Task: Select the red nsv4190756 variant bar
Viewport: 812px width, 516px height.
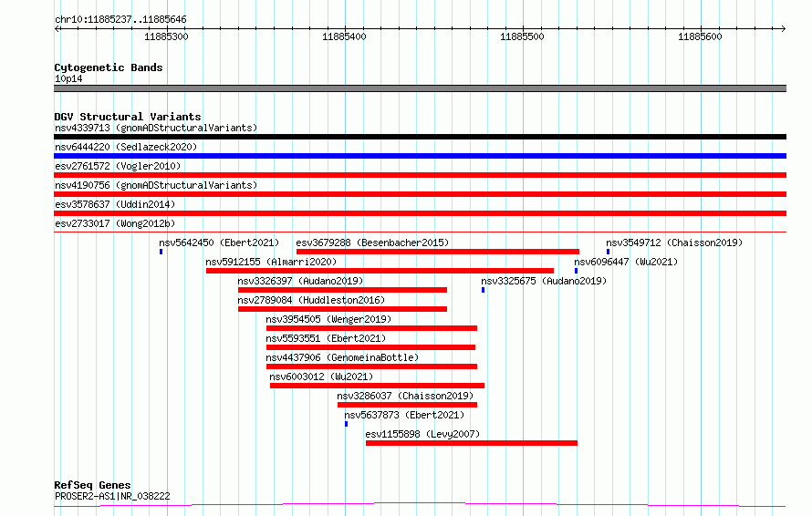Action: (420, 194)
